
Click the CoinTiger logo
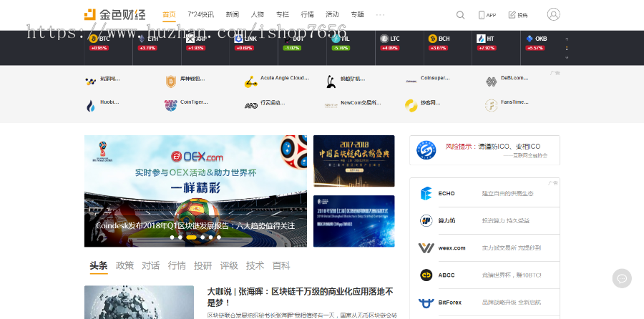170,106
